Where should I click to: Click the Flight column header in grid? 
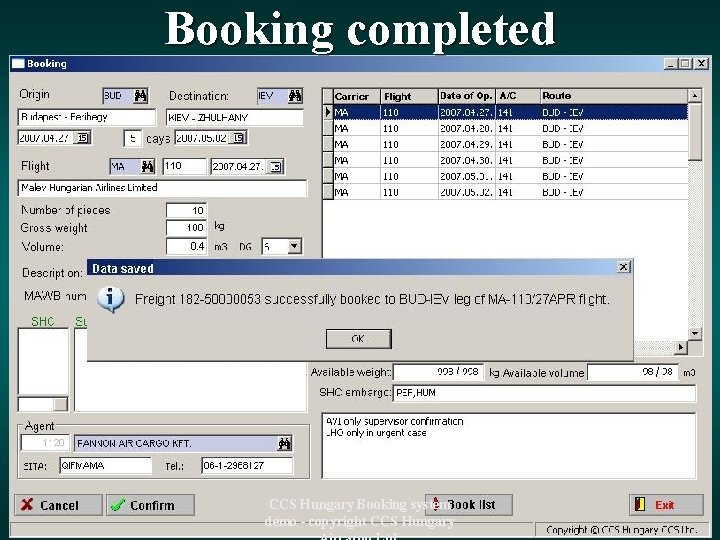tap(409, 96)
